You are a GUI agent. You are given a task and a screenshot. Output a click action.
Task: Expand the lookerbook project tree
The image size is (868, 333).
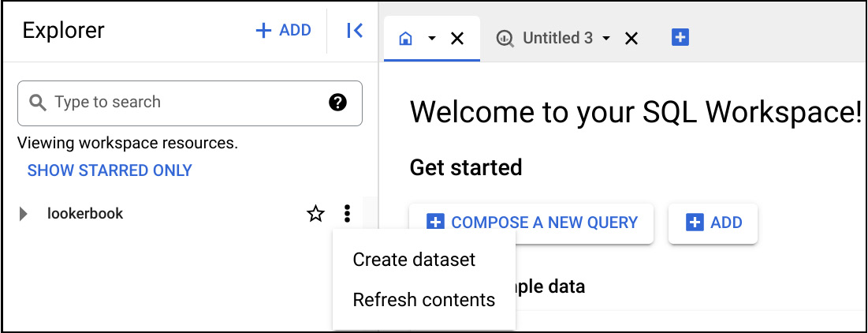click(x=23, y=214)
